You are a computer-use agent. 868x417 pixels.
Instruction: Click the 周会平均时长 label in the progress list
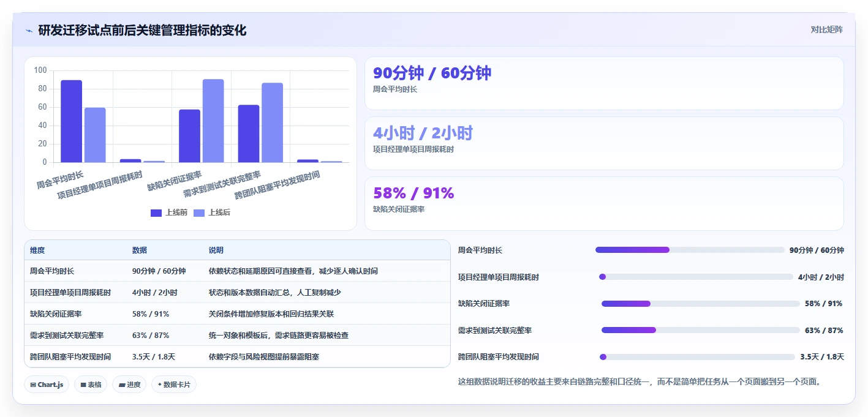pos(480,250)
